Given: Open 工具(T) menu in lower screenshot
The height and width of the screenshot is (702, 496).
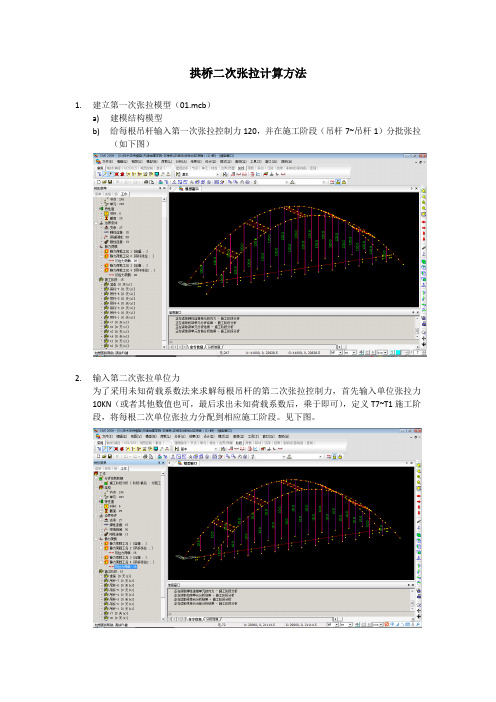Looking at the screenshot, I should (255, 437).
